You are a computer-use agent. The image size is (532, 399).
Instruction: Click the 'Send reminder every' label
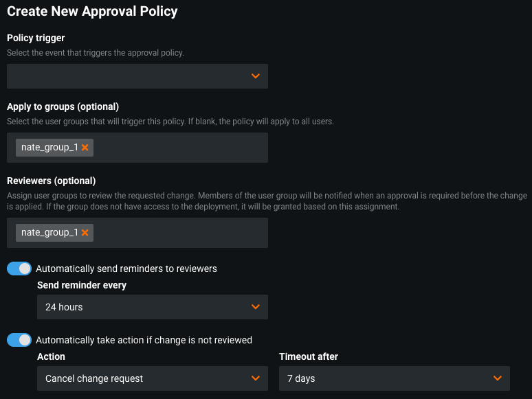(82, 285)
